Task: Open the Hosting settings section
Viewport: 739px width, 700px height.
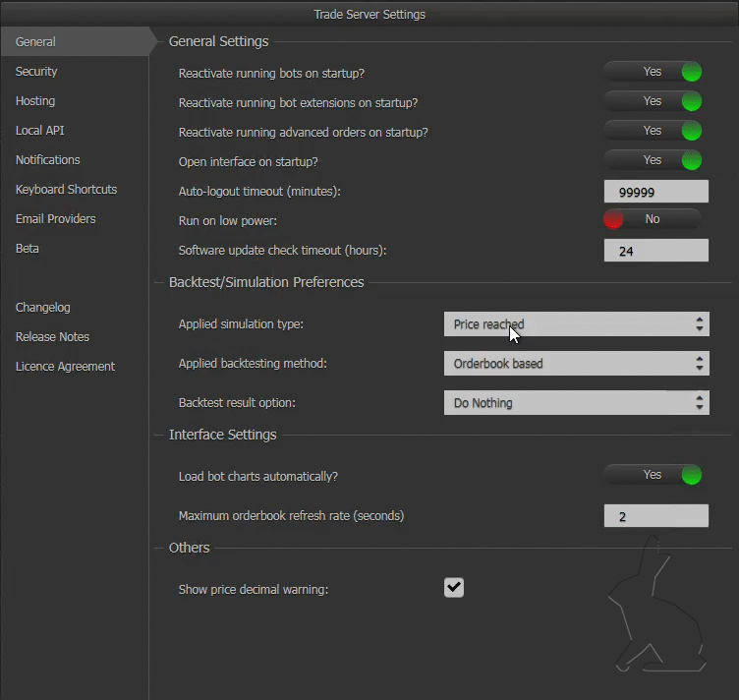Action: [x=35, y=101]
